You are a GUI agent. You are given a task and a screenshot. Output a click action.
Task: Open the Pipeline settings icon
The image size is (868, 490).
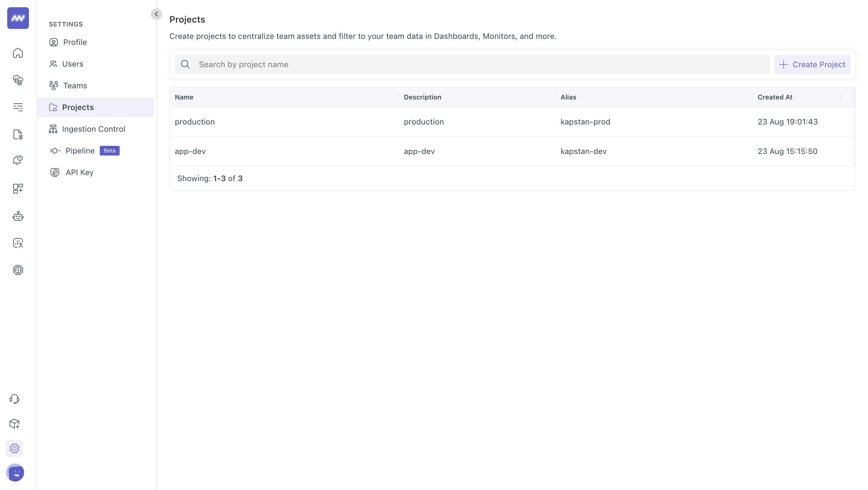point(54,151)
